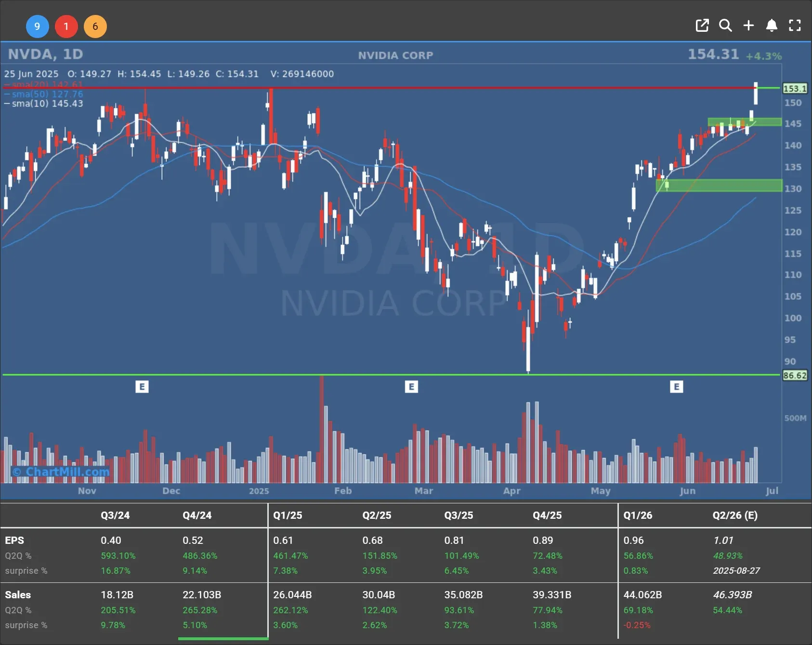Click the Q3/25 column header
This screenshot has width=812, height=645.
458,515
